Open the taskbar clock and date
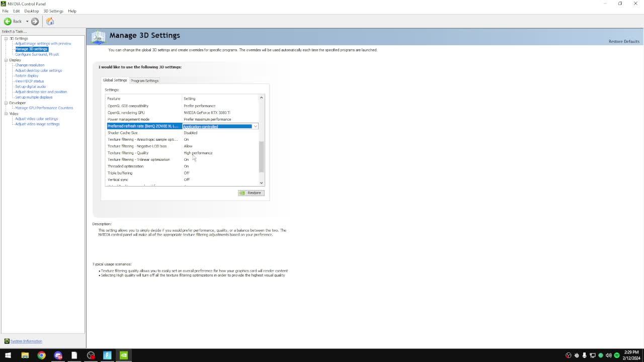This screenshot has width=644, height=362. pos(631,355)
